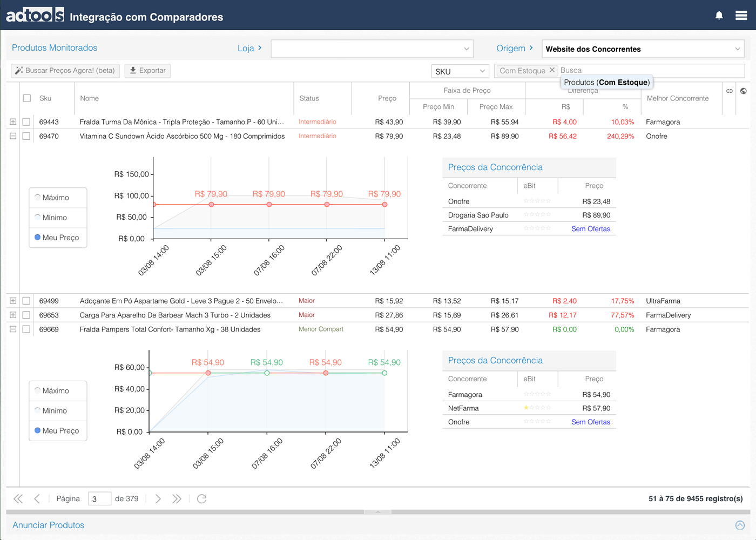This screenshot has height=540, width=756.
Task: Select Mínimo radio in Pampers chart
Action: tap(38, 410)
